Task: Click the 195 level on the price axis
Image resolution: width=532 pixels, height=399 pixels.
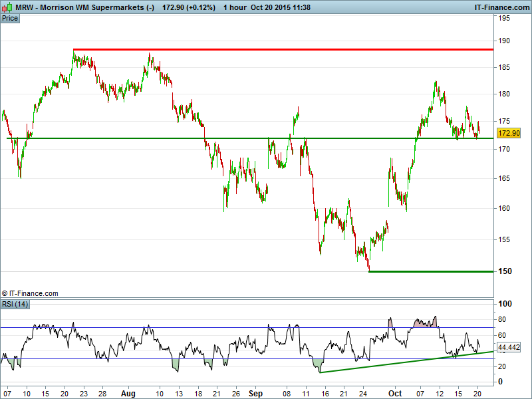Action: [x=505, y=18]
